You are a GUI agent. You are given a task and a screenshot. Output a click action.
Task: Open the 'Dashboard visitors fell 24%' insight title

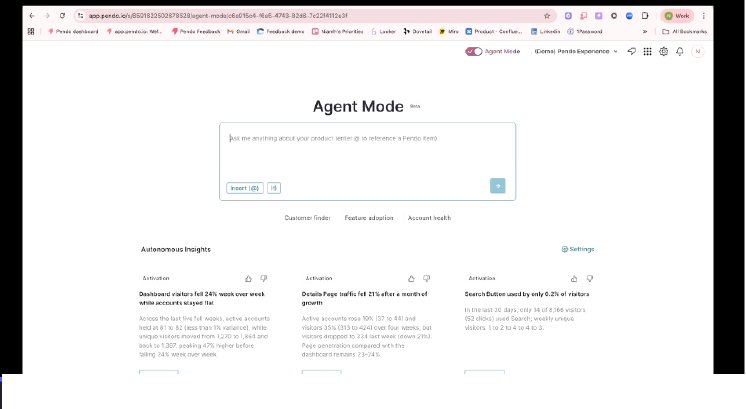click(x=202, y=298)
